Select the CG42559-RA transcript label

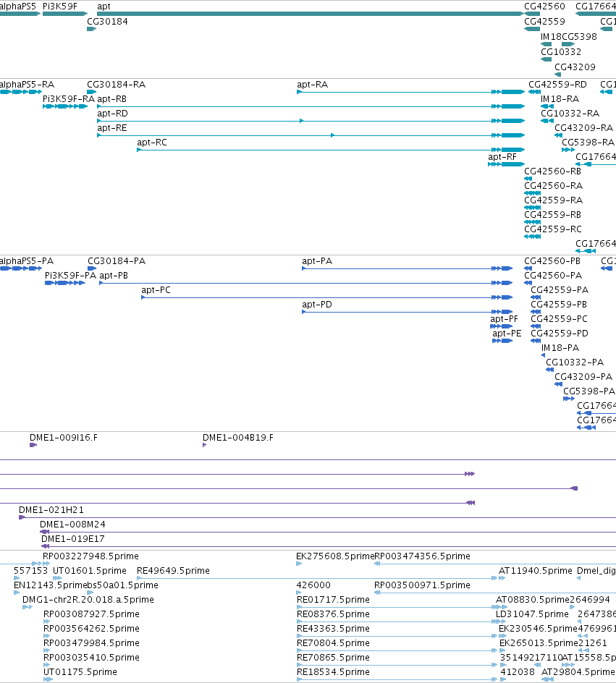(x=553, y=200)
